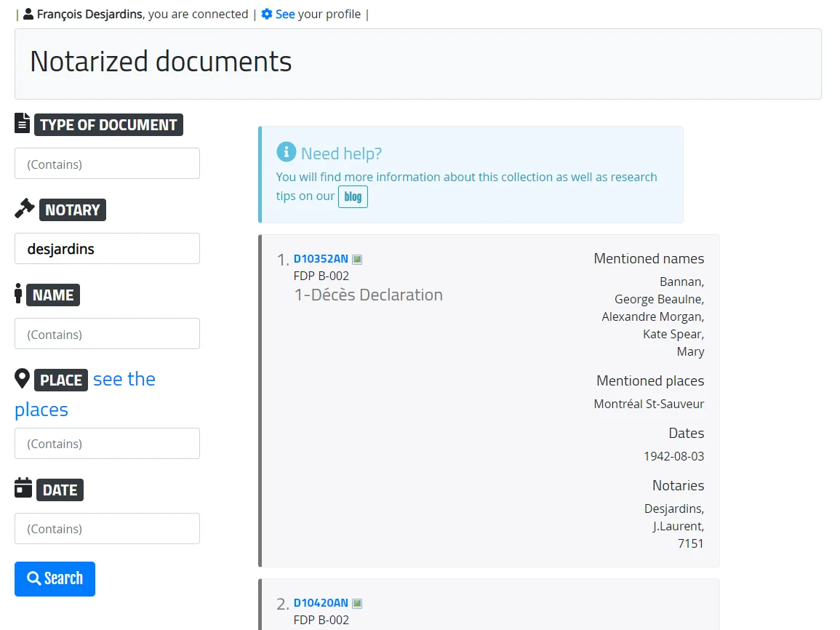Click the DATE label badge
Image resolution: width=840 pixels, height=630 pixels.
click(x=60, y=490)
